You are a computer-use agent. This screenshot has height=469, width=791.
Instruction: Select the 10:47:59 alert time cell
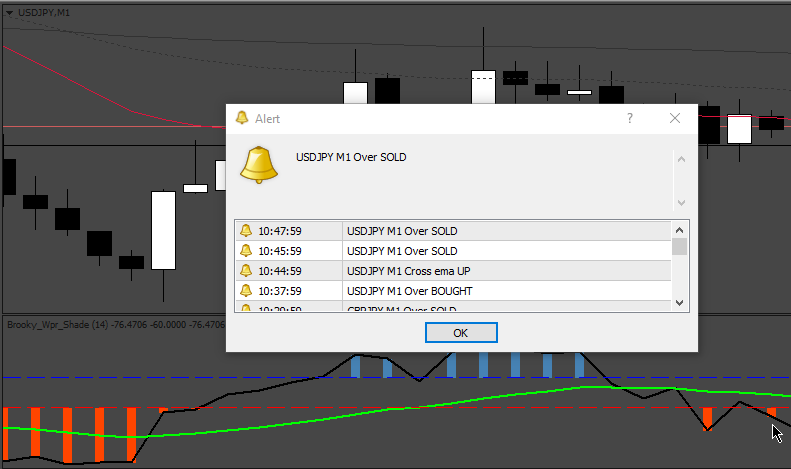click(289, 231)
